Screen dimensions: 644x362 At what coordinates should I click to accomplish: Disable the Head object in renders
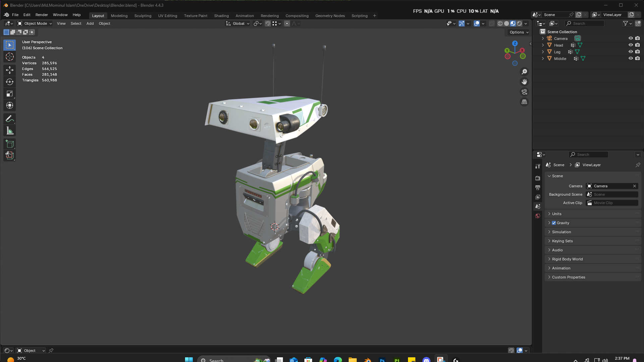point(638,45)
